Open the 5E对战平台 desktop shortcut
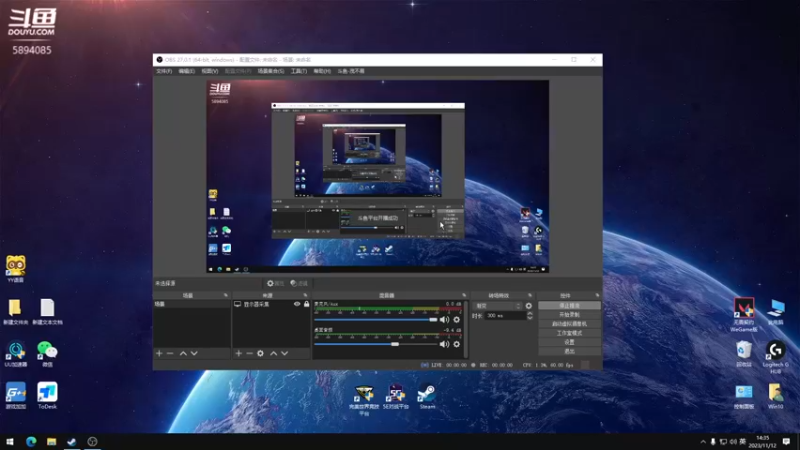The width and height of the screenshot is (800, 450). 396,397
